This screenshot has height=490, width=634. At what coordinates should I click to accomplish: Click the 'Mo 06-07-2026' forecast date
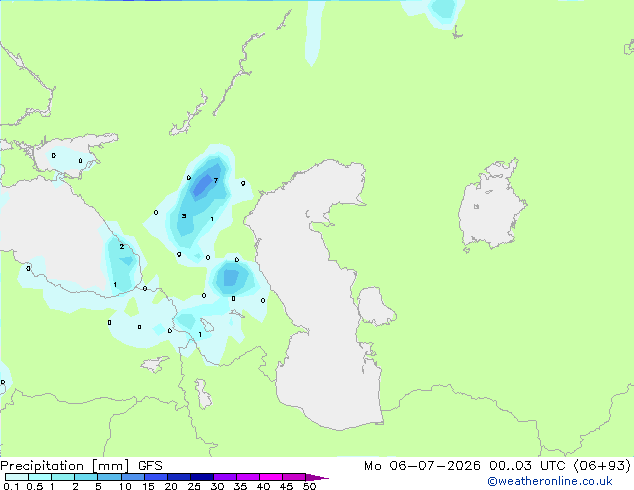coord(422,466)
